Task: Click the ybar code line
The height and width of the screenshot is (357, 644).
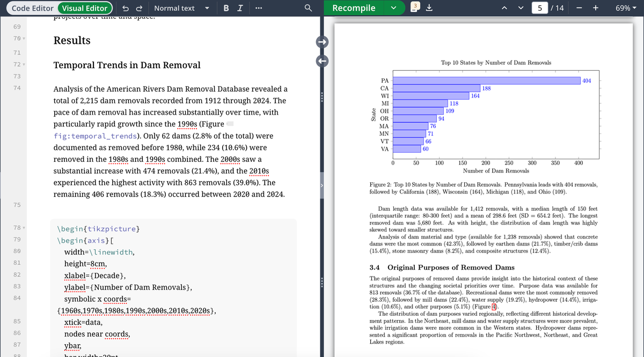Action: [73, 346]
